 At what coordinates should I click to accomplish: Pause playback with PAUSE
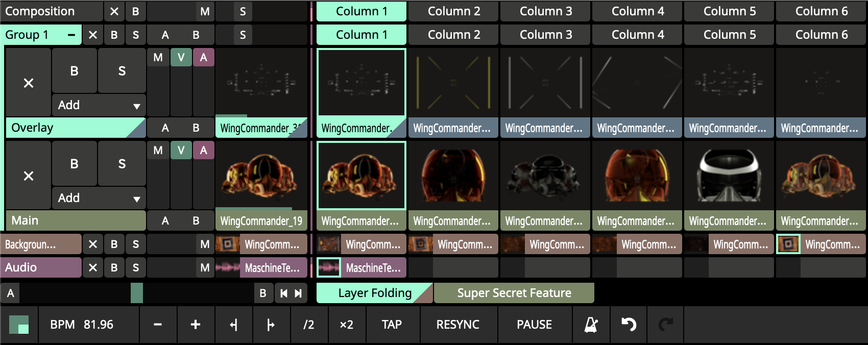(x=535, y=325)
